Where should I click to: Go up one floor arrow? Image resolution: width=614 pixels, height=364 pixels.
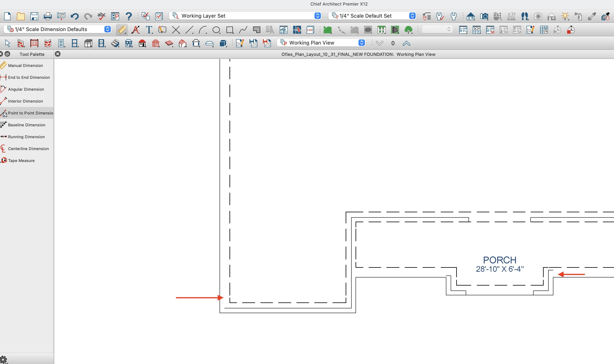(x=406, y=43)
